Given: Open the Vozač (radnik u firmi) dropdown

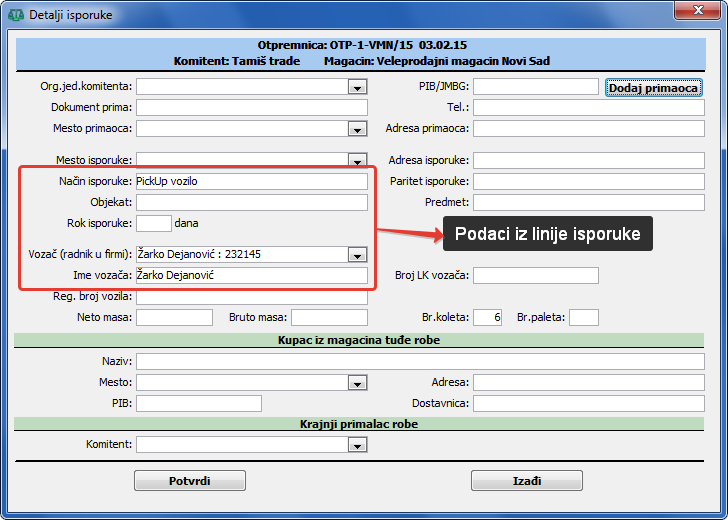Looking at the screenshot, I should coord(357,255).
